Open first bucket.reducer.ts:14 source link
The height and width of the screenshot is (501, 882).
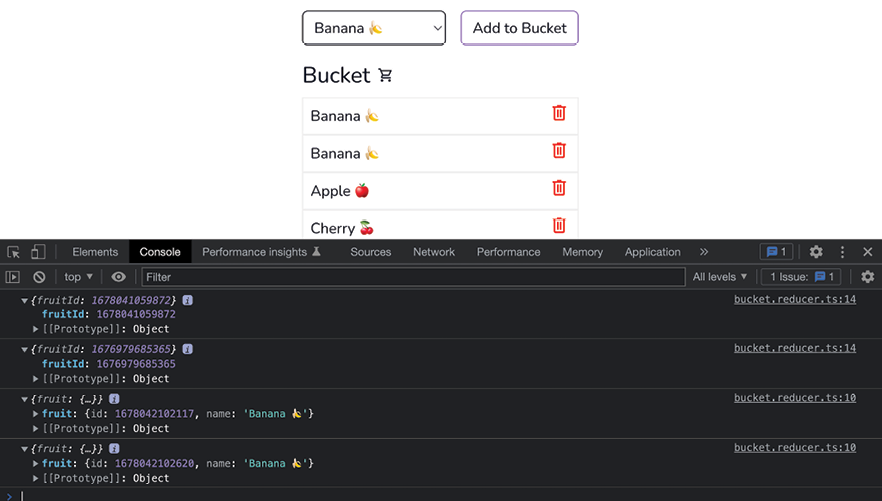coord(795,299)
